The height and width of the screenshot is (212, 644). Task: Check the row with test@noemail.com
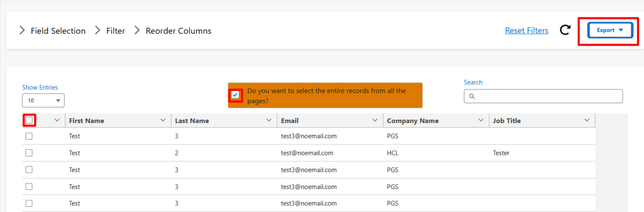click(x=29, y=153)
